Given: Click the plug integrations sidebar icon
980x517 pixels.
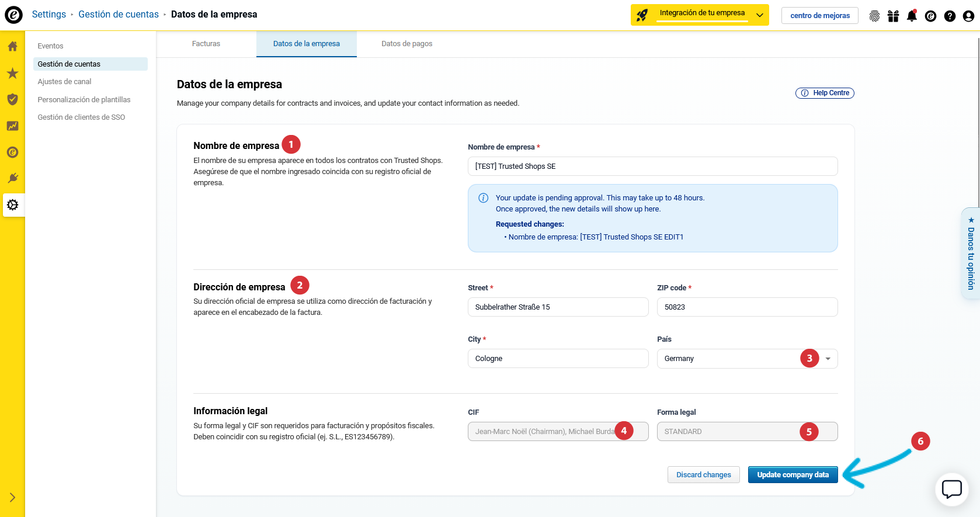Looking at the screenshot, I should [12, 178].
